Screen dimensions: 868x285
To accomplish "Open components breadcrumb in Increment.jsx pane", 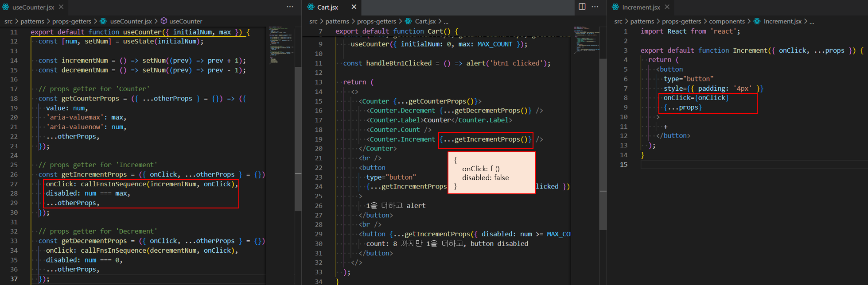I will click(x=727, y=21).
